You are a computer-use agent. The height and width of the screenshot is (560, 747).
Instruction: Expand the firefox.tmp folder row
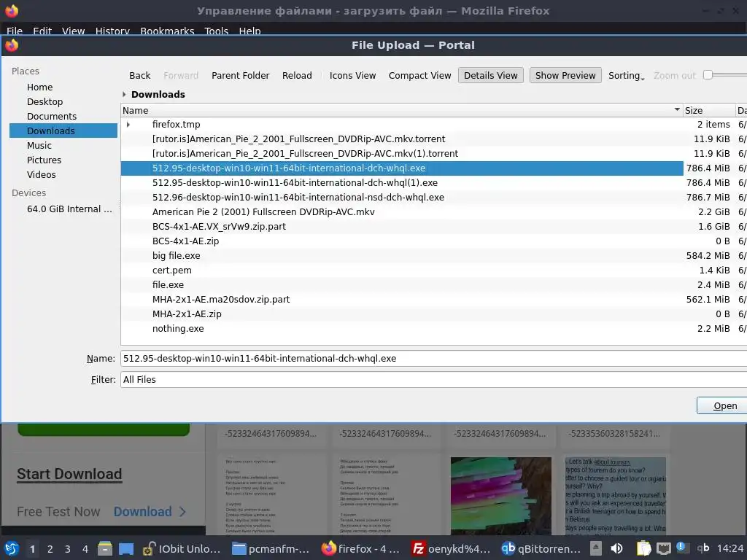pos(128,124)
